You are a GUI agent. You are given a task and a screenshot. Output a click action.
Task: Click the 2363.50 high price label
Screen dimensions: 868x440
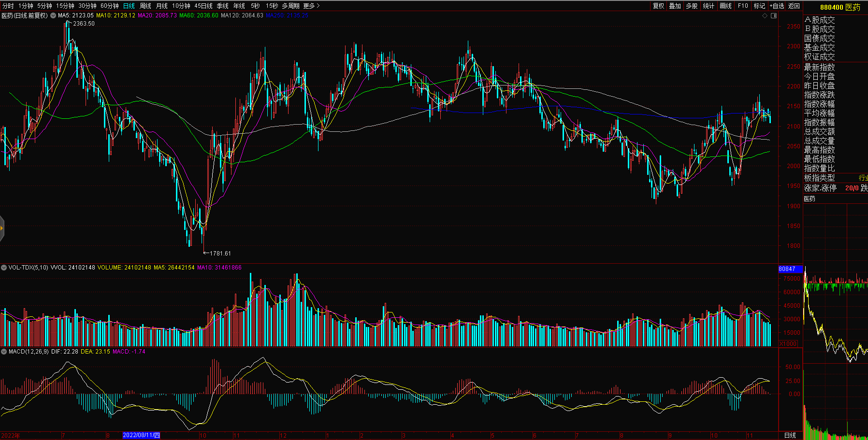click(84, 24)
